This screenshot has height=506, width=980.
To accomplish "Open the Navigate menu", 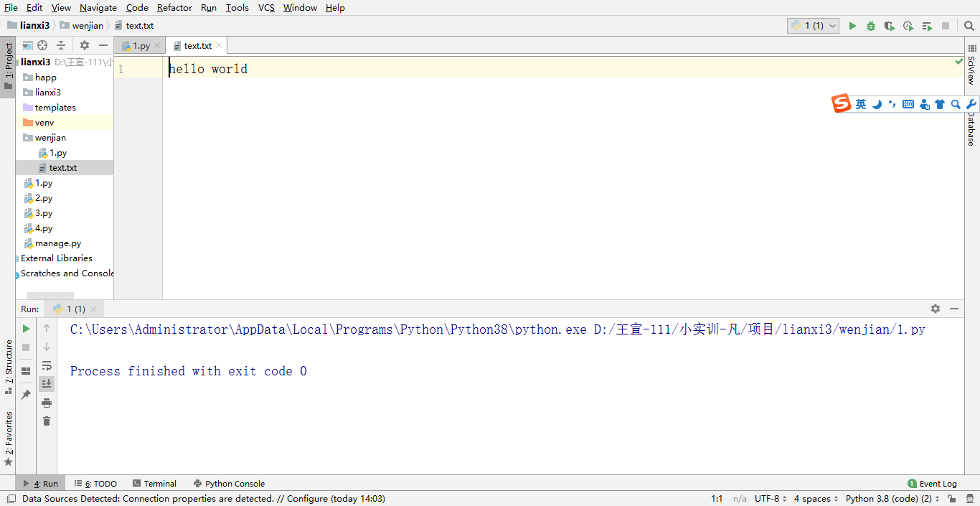I will tap(98, 7).
